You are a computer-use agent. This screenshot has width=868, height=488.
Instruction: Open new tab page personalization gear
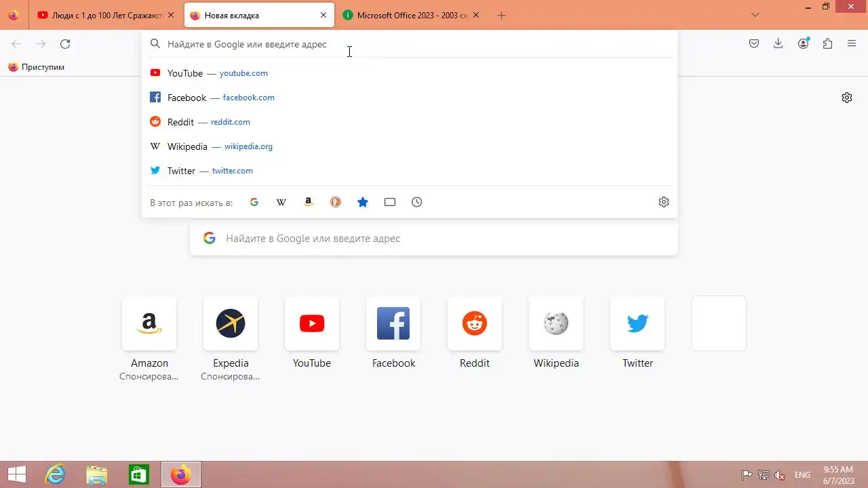[847, 98]
